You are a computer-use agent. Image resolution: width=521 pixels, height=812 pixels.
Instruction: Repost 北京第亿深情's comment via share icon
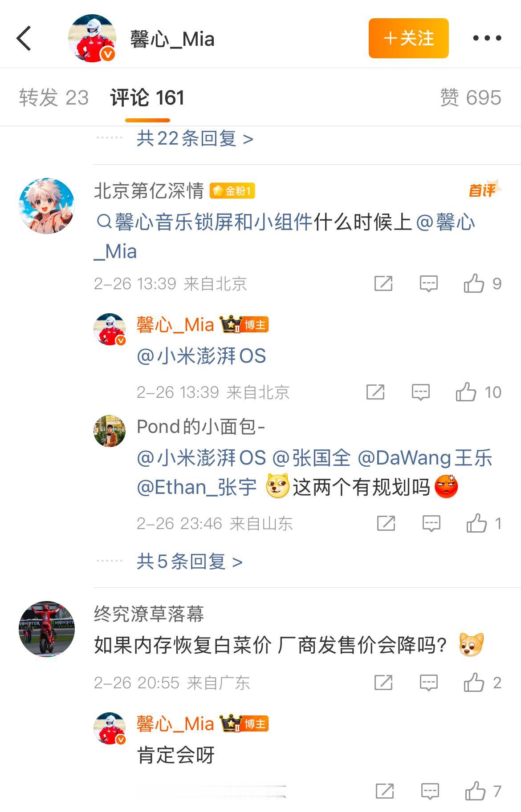[383, 283]
